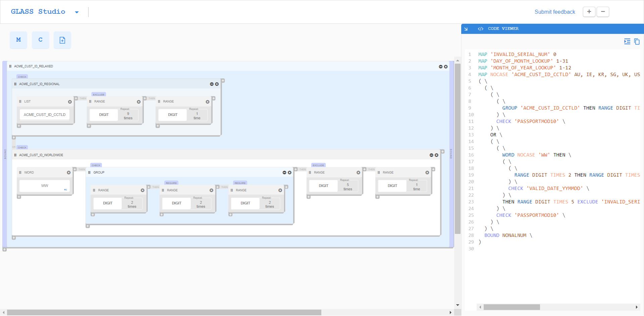The image size is (644, 316).
Task: Click CHECK tag above the GROUP block
Action: point(96,165)
